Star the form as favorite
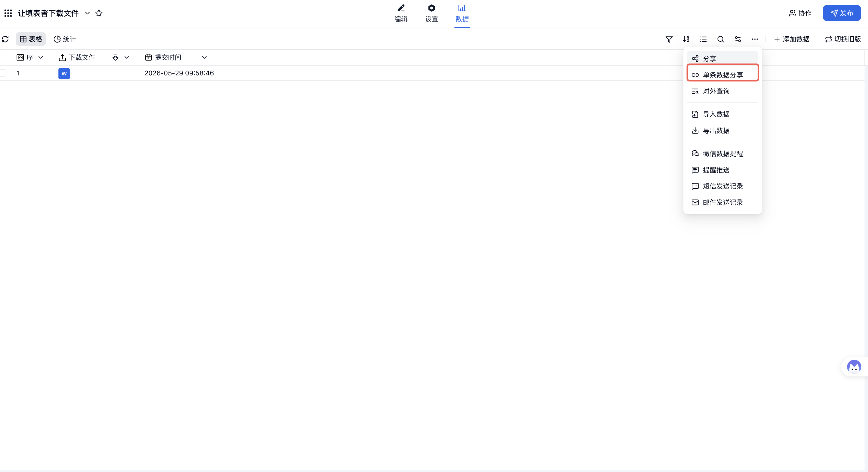 click(99, 13)
